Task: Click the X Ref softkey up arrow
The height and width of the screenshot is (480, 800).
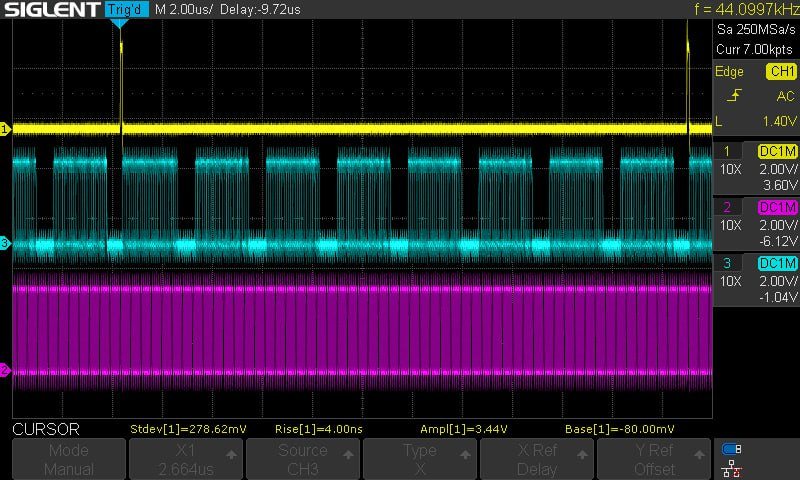Action: click(x=582, y=454)
